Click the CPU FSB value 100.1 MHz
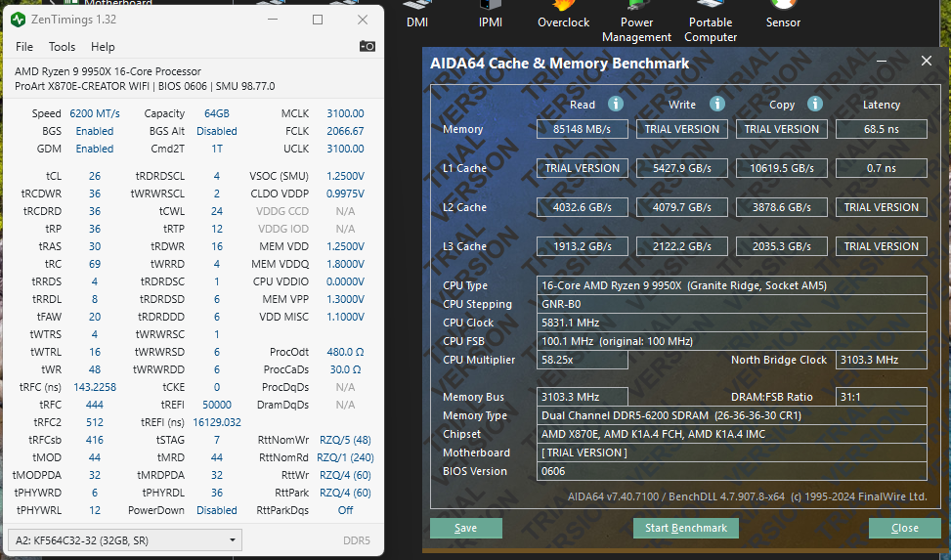The image size is (951, 560). (x=732, y=341)
